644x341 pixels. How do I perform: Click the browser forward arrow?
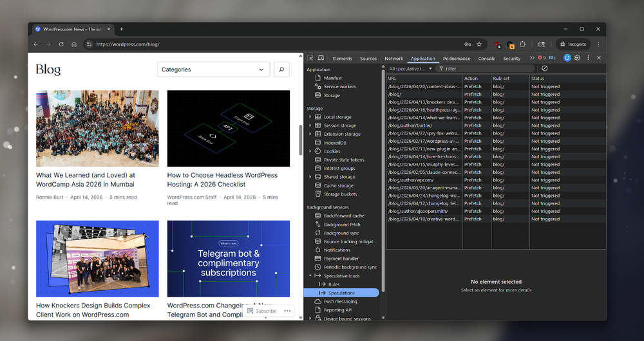pos(48,44)
